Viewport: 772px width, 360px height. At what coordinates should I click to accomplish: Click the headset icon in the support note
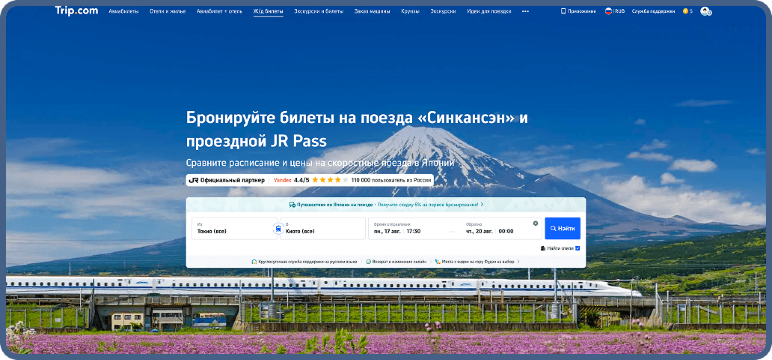pos(255,262)
